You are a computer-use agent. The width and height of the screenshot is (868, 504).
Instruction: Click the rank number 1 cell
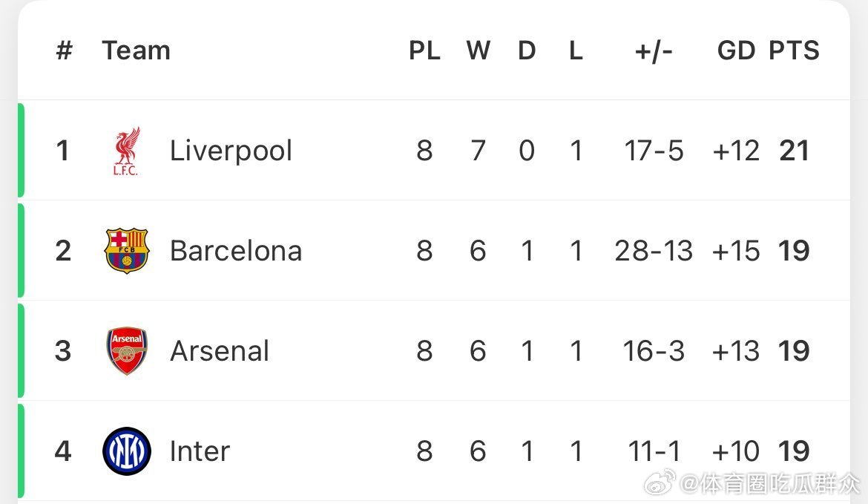pyautogui.click(x=62, y=151)
